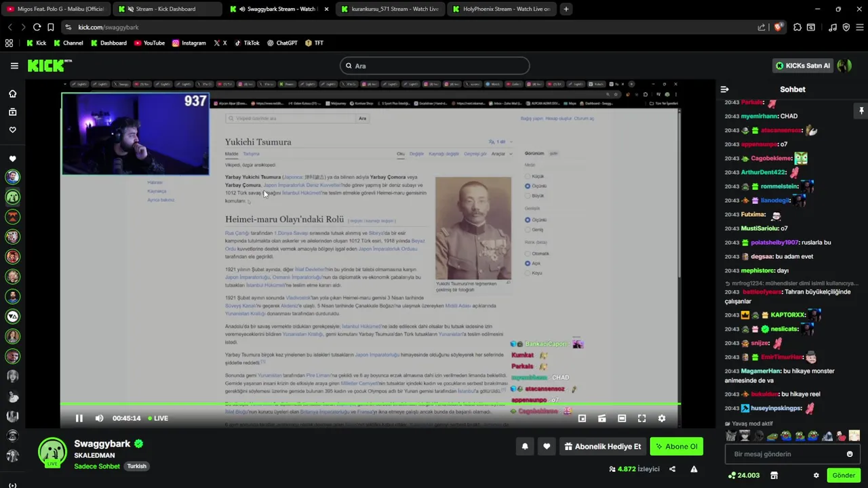The width and height of the screenshot is (868, 488).
Task: Expand the sidebar at bottom arrow
Action: click(12, 485)
